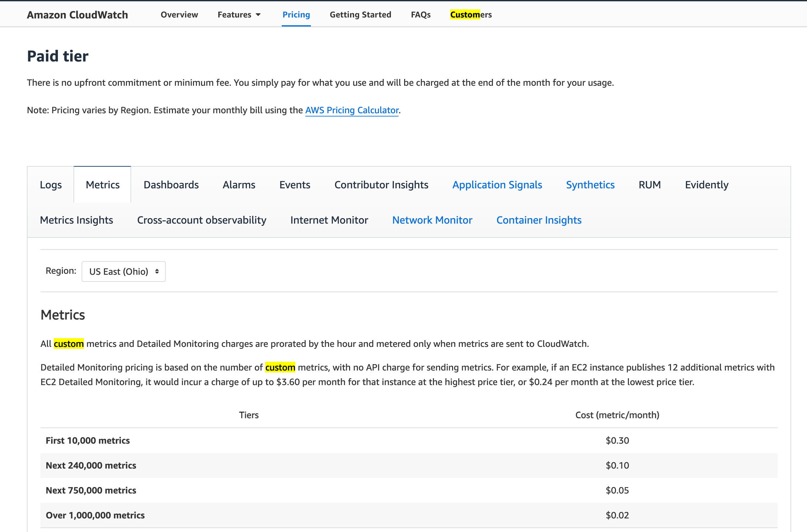
Task: Open the Evidently tab
Action: [707, 184]
